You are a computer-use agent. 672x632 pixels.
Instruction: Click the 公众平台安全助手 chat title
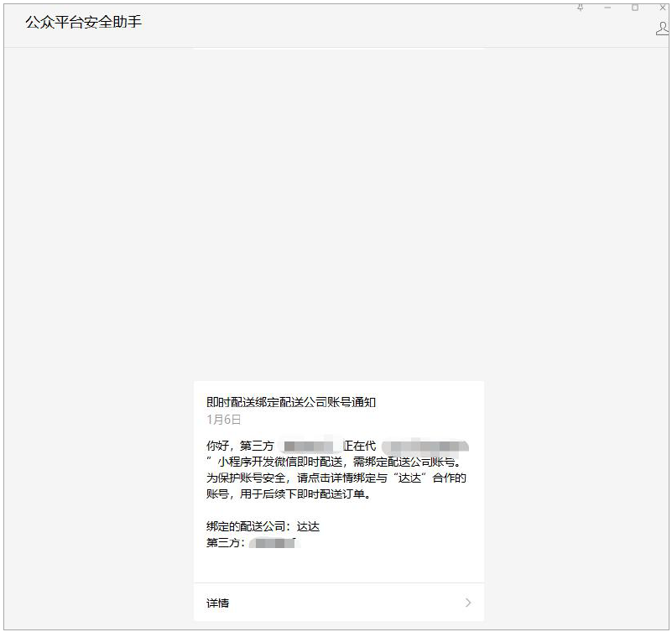(x=84, y=22)
